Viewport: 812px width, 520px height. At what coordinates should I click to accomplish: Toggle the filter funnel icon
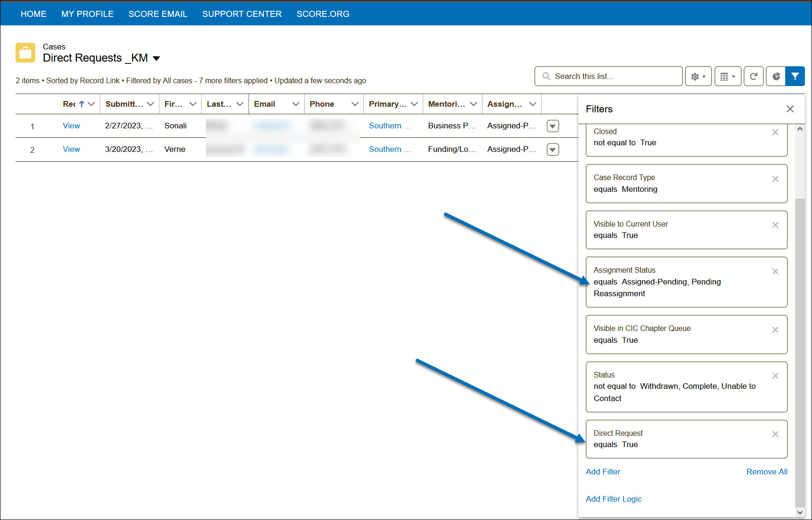795,76
